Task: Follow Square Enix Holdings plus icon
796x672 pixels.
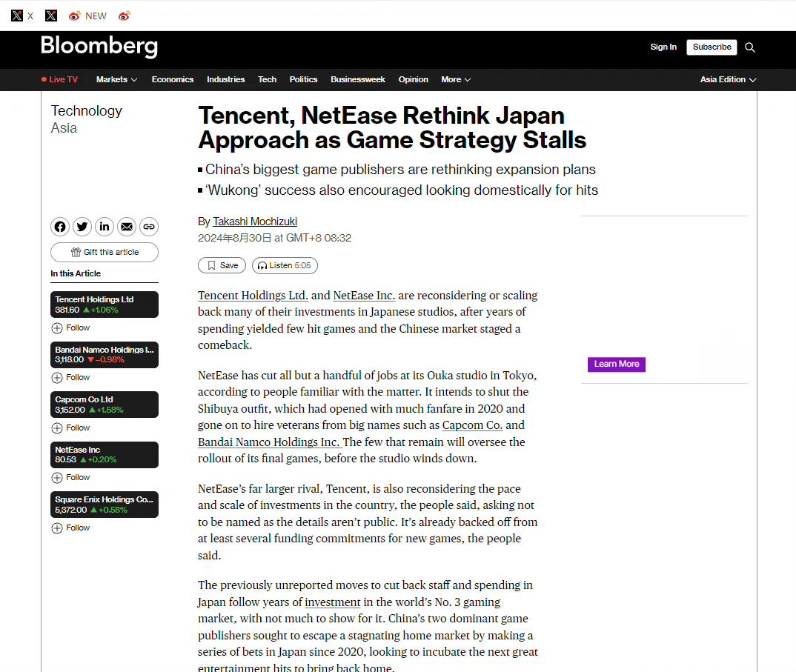Action: coord(57,528)
